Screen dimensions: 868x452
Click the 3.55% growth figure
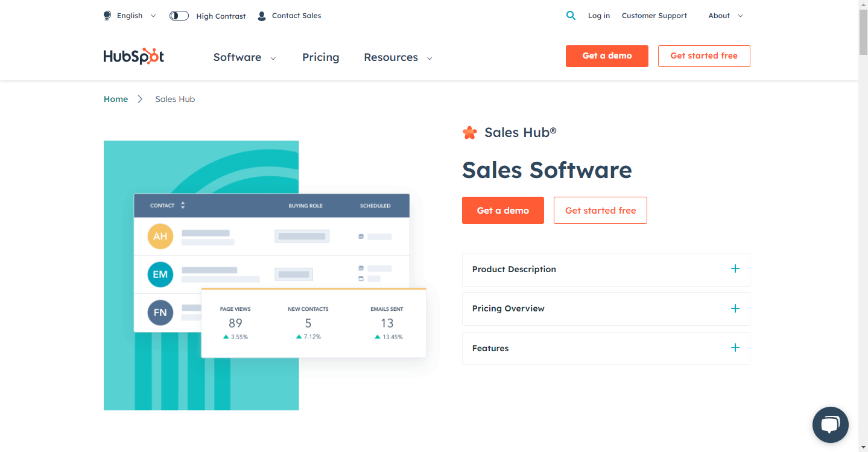239,337
